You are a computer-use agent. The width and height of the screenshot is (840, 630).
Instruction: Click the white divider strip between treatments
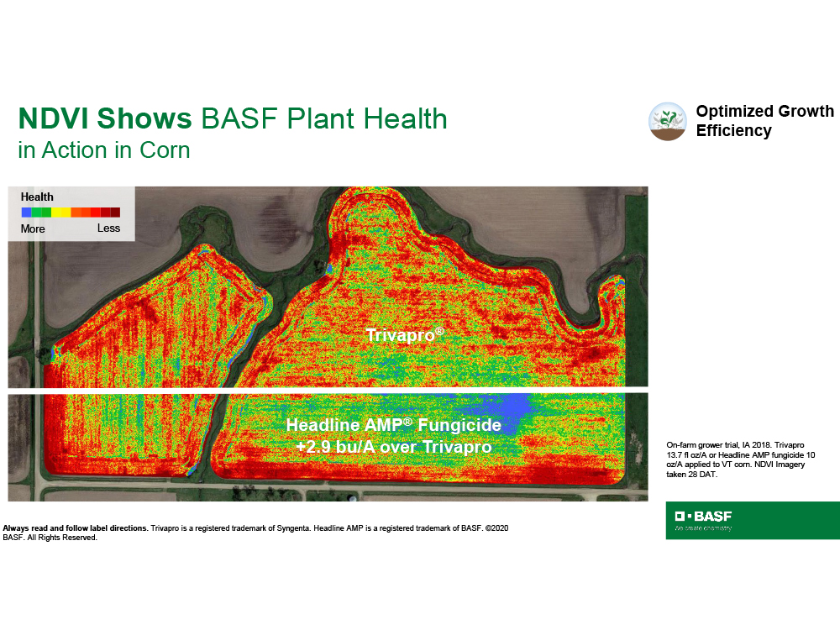(x=328, y=391)
